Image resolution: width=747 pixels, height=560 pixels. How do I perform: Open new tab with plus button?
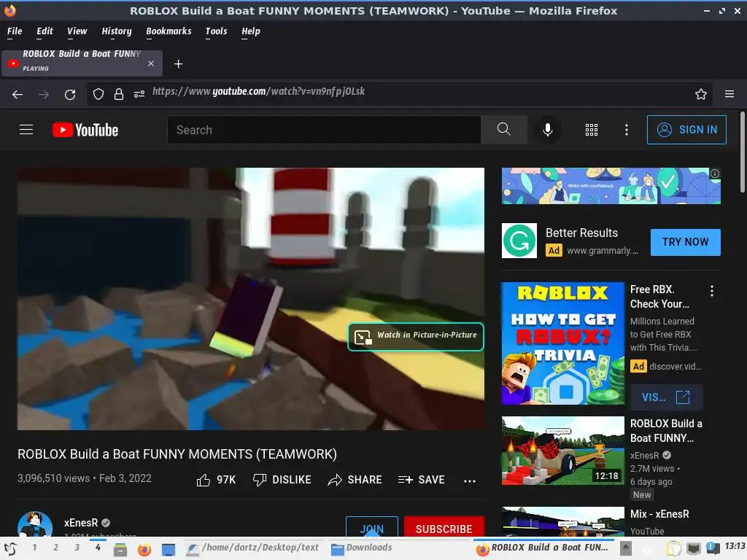pyautogui.click(x=178, y=64)
